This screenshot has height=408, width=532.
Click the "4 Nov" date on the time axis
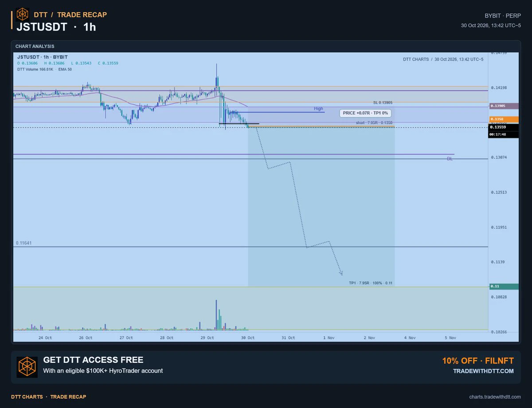410,337
